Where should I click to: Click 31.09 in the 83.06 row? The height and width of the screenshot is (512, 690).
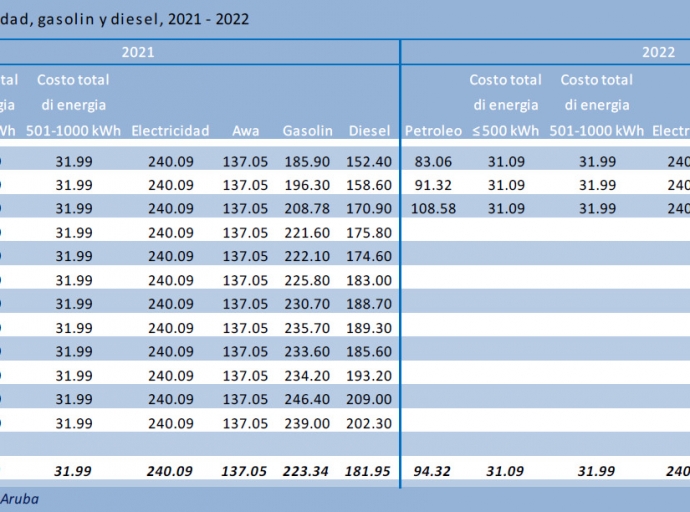pyautogui.click(x=506, y=162)
